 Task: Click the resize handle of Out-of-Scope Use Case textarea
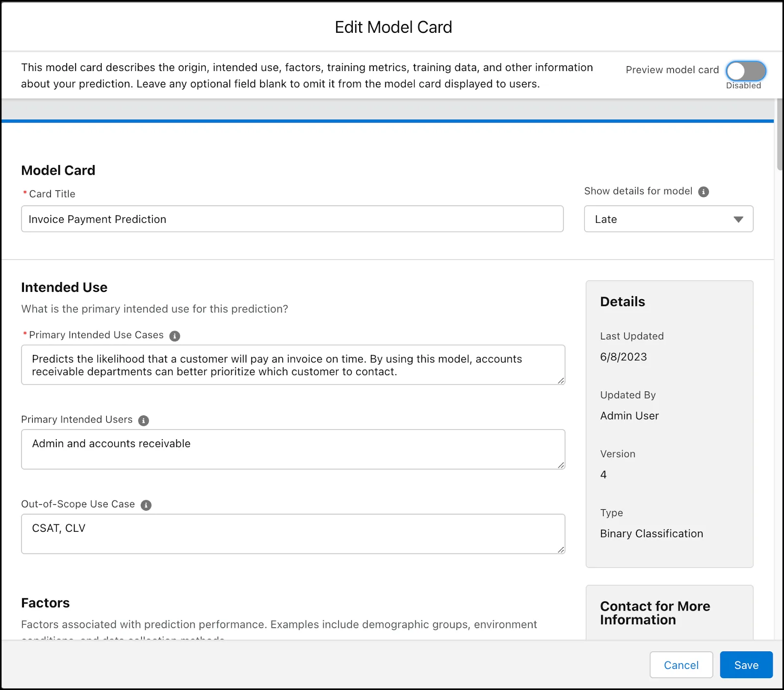click(561, 550)
